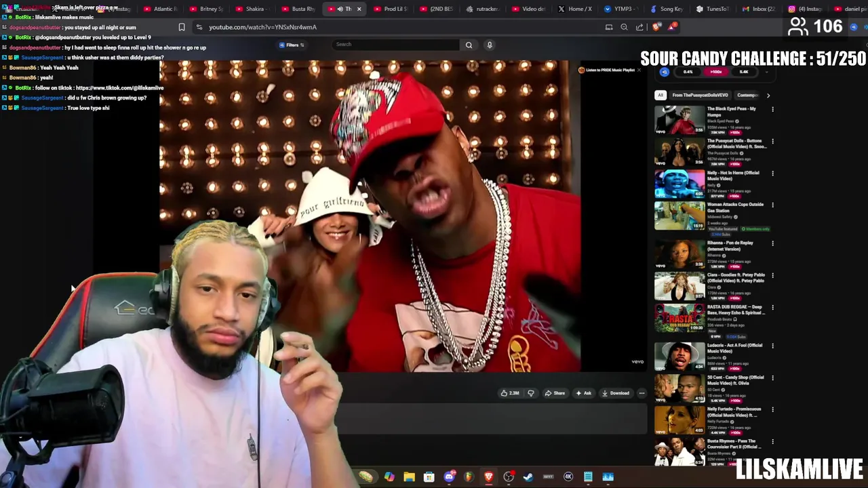
Task: Cast the page using address bar icon
Action: (609, 27)
